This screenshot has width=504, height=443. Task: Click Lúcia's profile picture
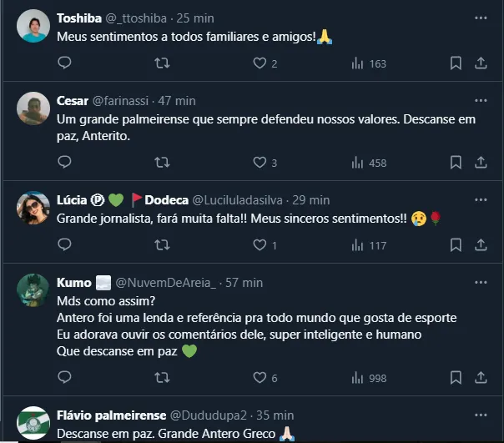(x=33, y=209)
